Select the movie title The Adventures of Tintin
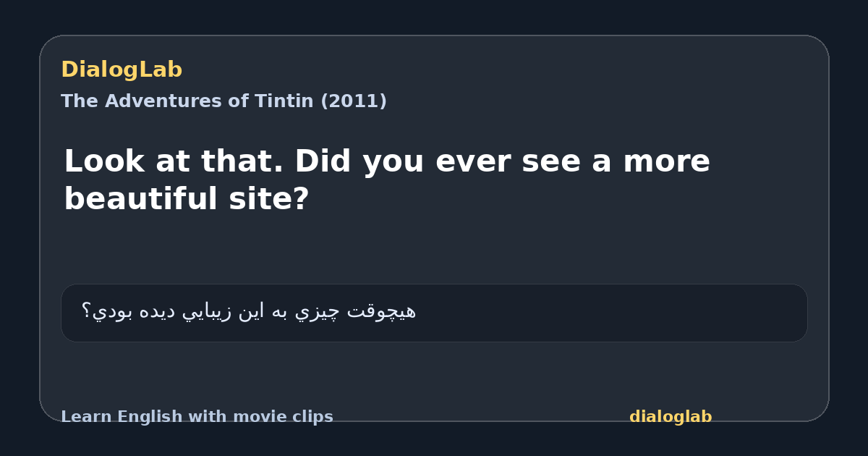868x456 pixels. pyautogui.click(x=224, y=101)
